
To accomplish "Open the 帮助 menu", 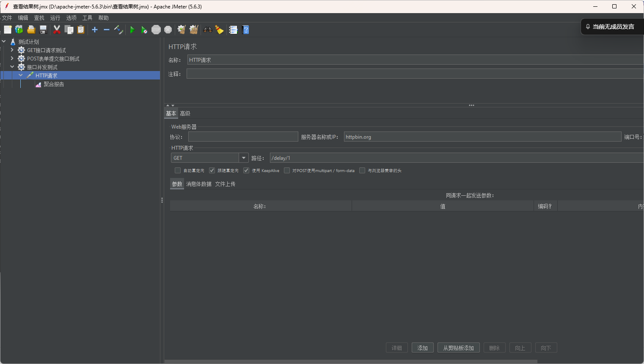I will 103,18.
